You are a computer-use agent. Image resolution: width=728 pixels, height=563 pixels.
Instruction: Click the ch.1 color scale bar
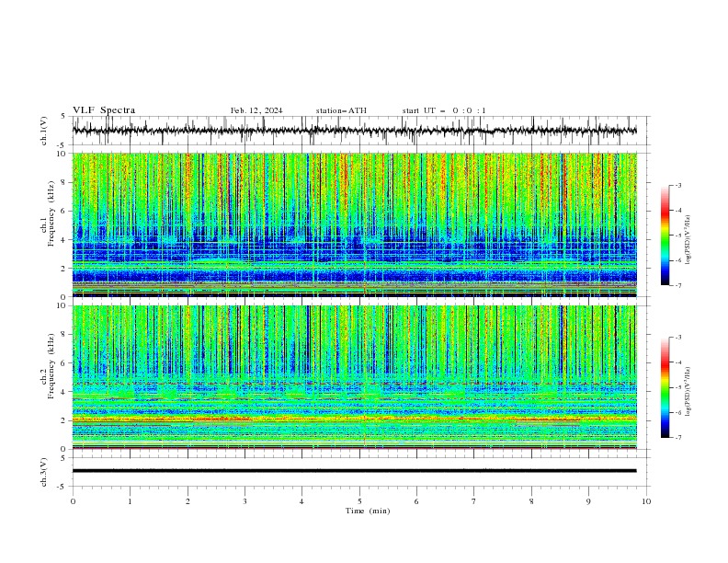665,236
